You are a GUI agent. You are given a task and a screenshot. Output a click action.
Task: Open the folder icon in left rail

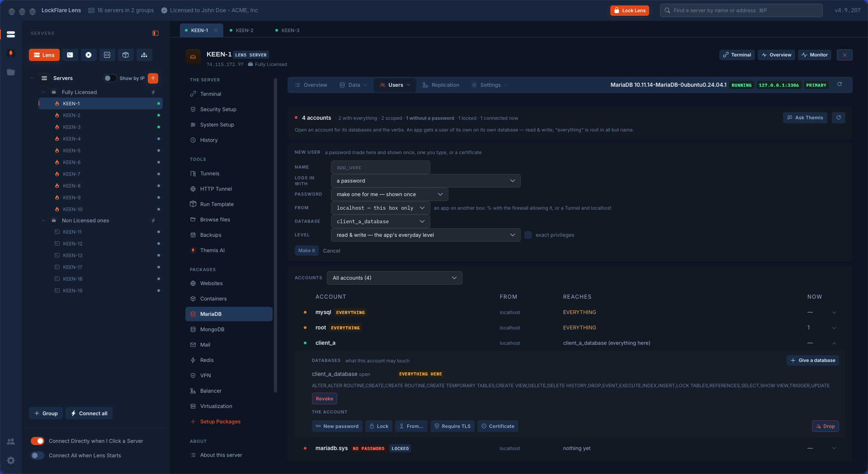[x=11, y=72]
